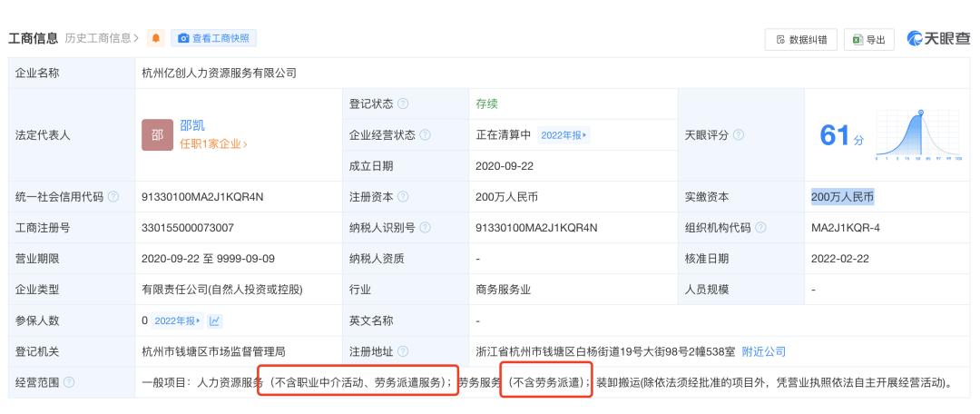This screenshot has width=980, height=414.
Task: Click establishment date 2020-09-22
Action: coord(505,166)
